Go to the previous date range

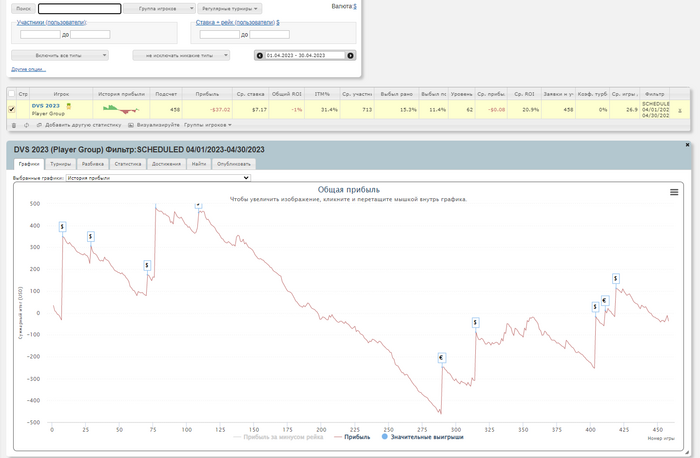pyautogui.click(x=260, y=55)
